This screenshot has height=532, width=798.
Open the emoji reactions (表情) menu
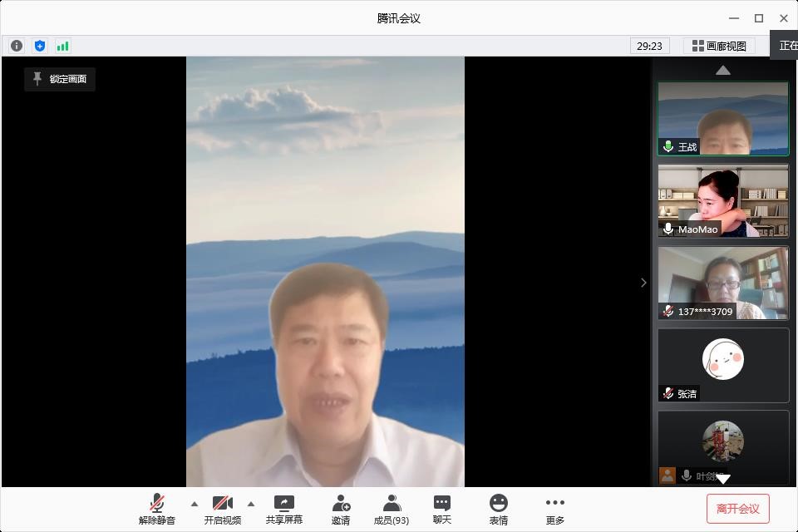499,509
